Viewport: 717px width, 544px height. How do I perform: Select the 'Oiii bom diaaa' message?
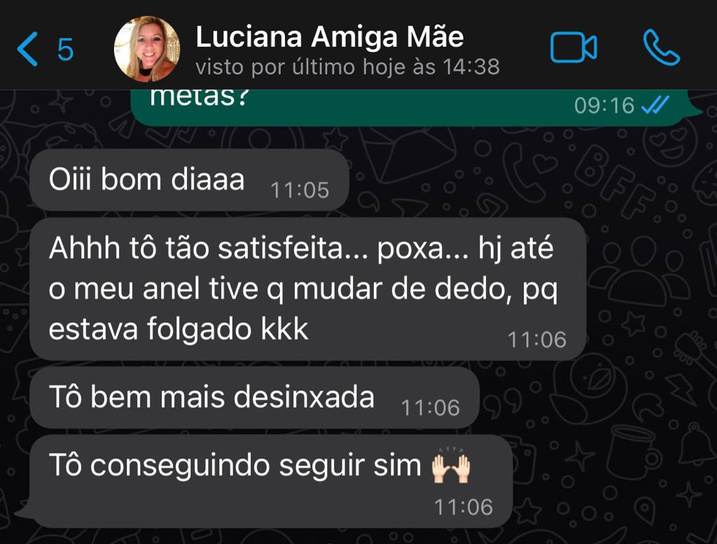point(189,180)
